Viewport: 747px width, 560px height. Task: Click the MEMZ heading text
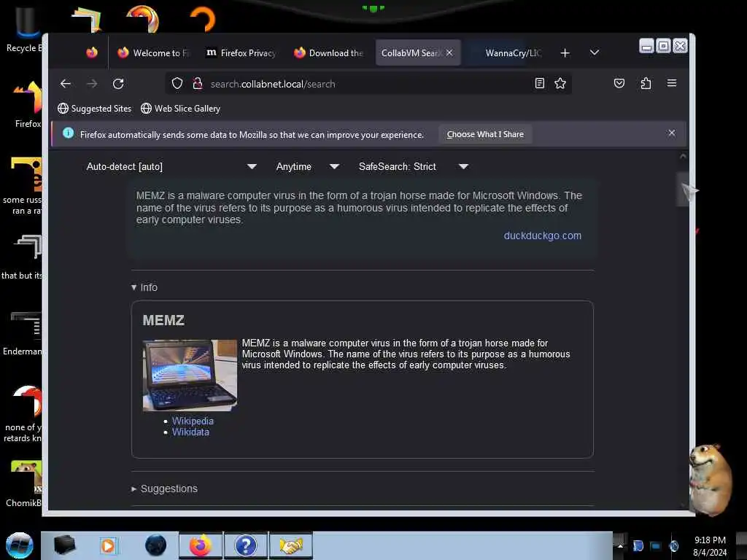pyautogui.click(x=163, y=321)
